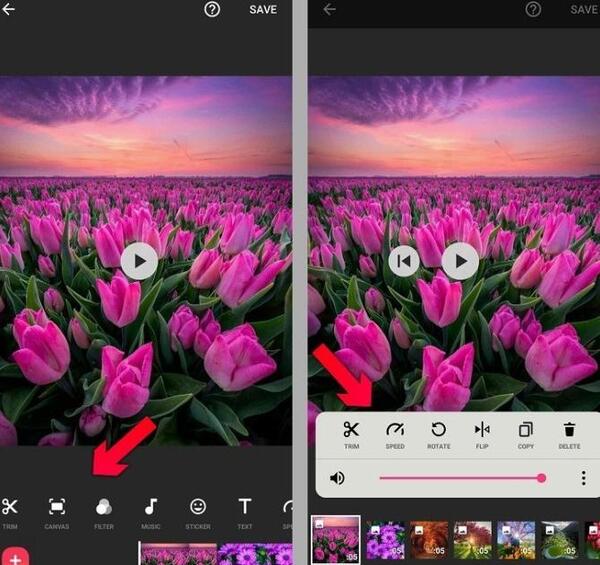Open the Sticker tool
Viewport: 600px width, 565px height.
coord(198,513)
